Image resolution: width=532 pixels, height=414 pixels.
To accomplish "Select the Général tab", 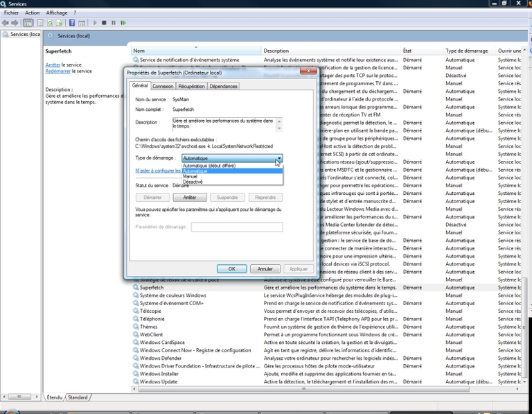I will tap(140, 85).
